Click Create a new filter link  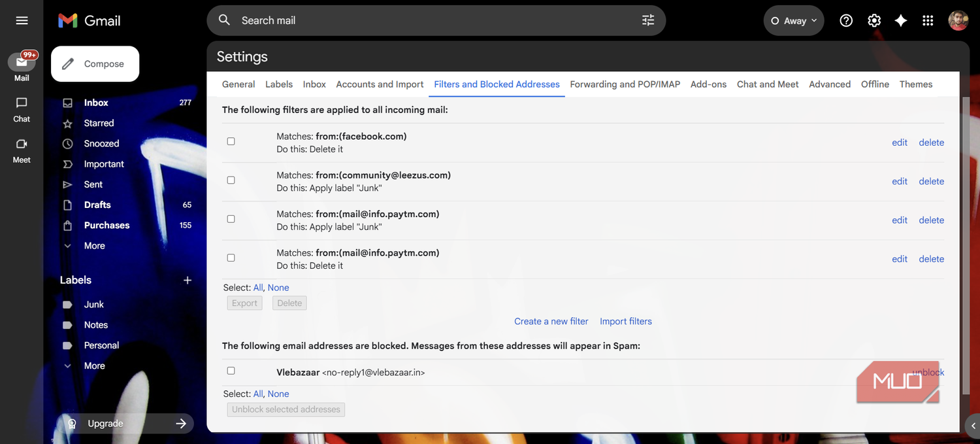tap(551, 321)
